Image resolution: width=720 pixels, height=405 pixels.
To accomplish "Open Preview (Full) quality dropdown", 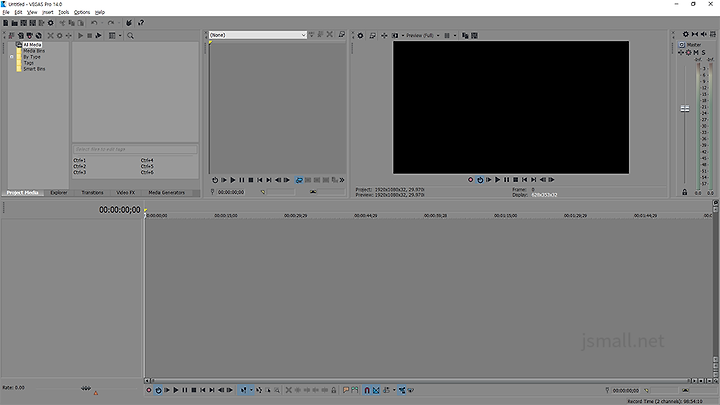I will pos(423,35).
